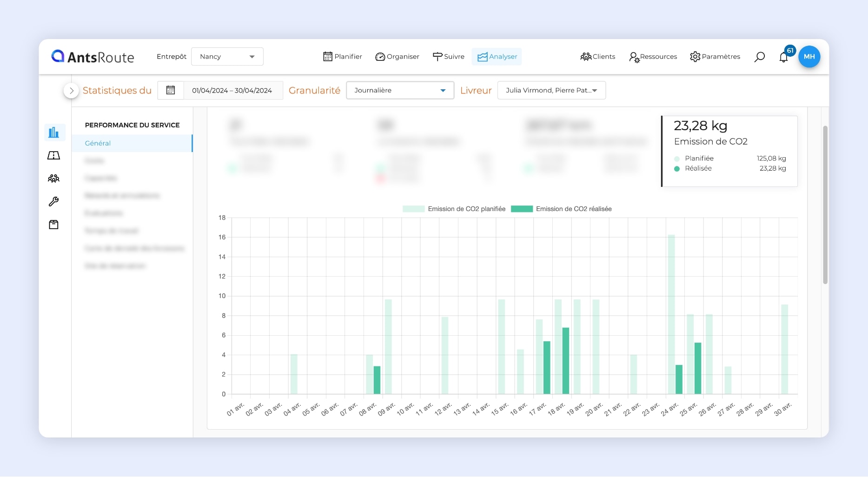Select the wrench tool sidebar icon
Screen dimensions: 868x477
[x=54, y=201]
